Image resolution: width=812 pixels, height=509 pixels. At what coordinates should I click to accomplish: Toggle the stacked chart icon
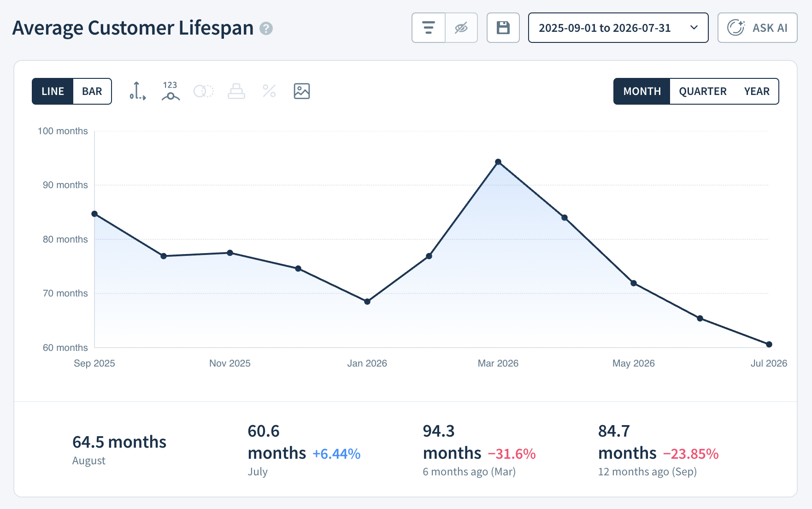(x=236, y=91)
